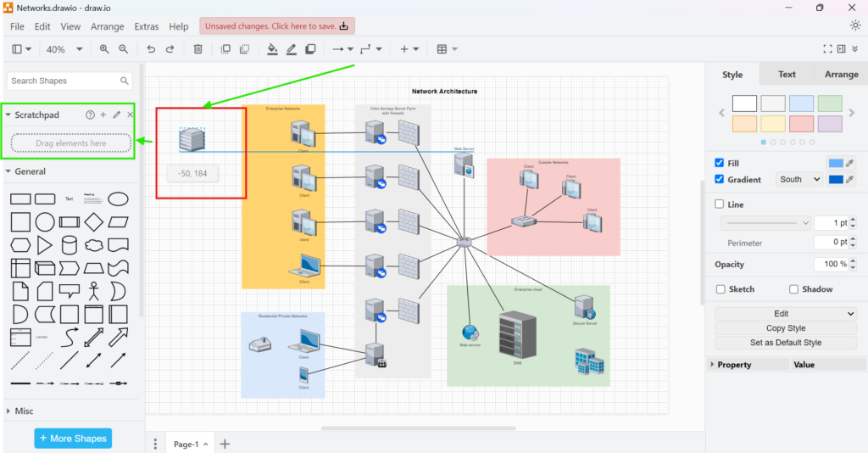
Task: Click the Fill Color bucket icon
Action: coord(272,49)
